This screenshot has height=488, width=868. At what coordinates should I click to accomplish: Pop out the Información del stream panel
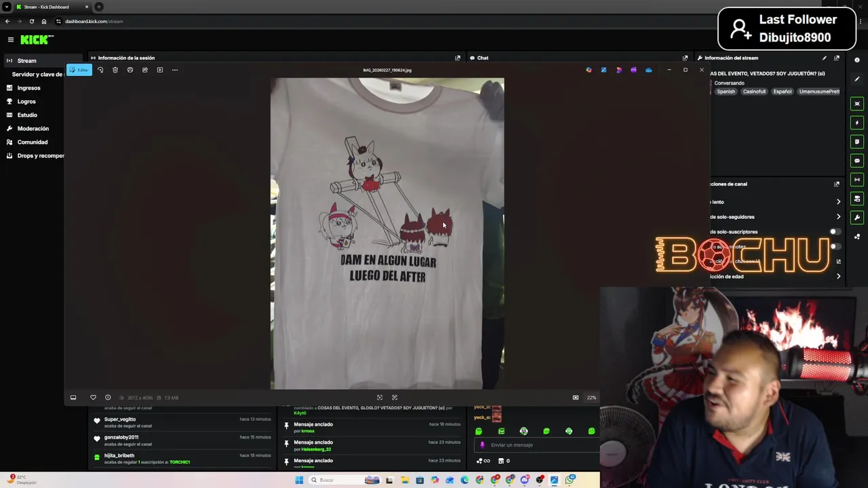click(x=837, y=58)
